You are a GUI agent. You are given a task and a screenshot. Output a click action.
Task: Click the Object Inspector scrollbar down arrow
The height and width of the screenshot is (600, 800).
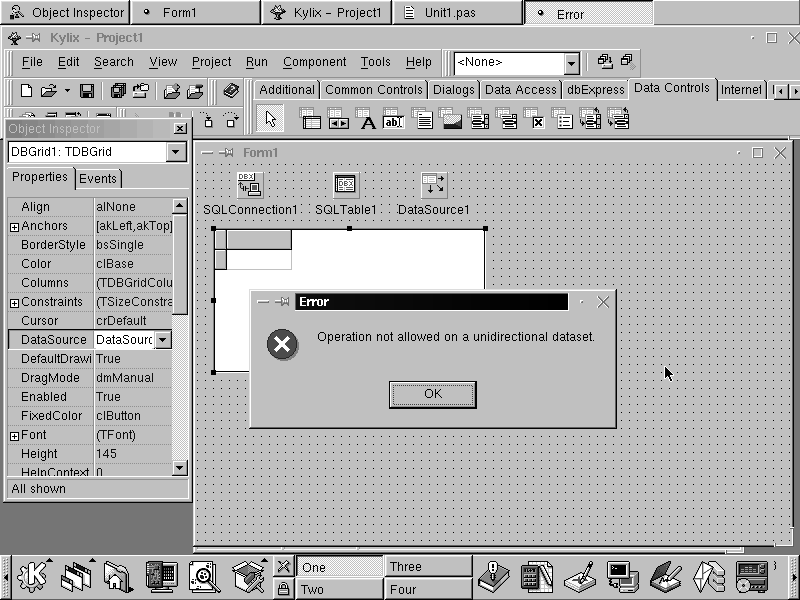[x=180, y=467]
